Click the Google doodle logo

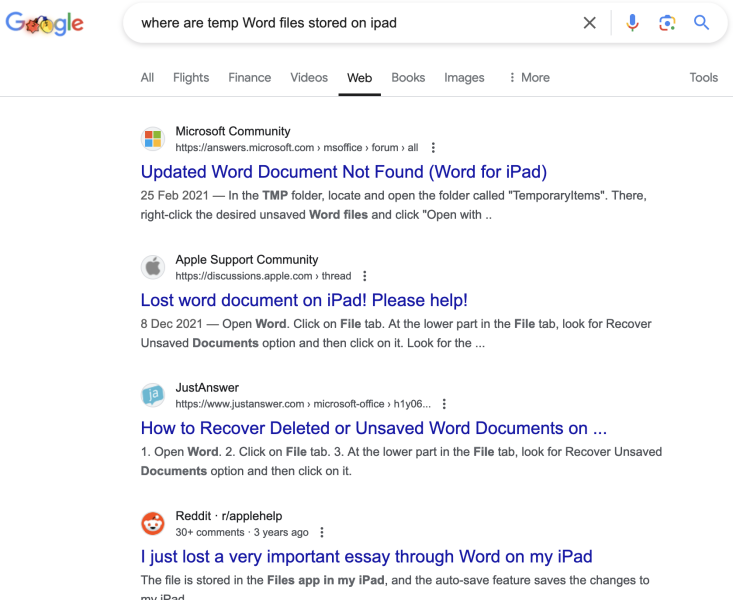click(x=44, y=23)
